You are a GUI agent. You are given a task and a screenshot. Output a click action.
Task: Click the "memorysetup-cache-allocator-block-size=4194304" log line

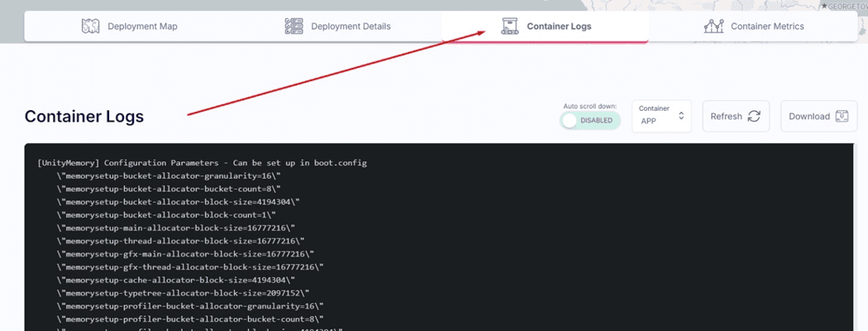tap(175, 280)
